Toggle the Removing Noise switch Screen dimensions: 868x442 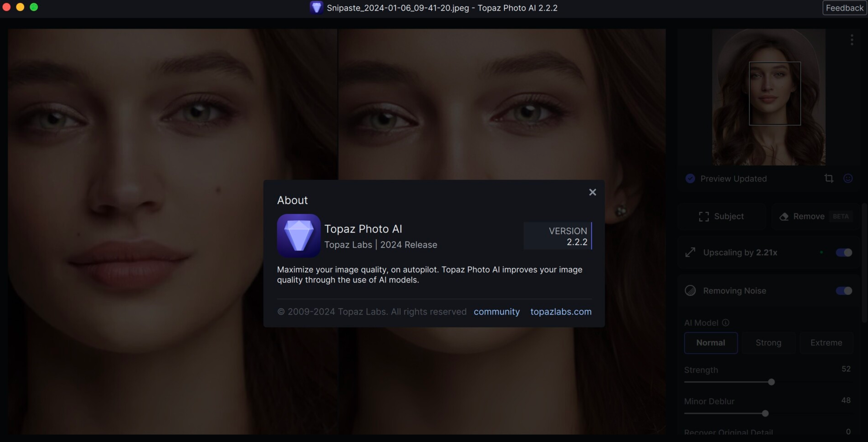point(844,291)
